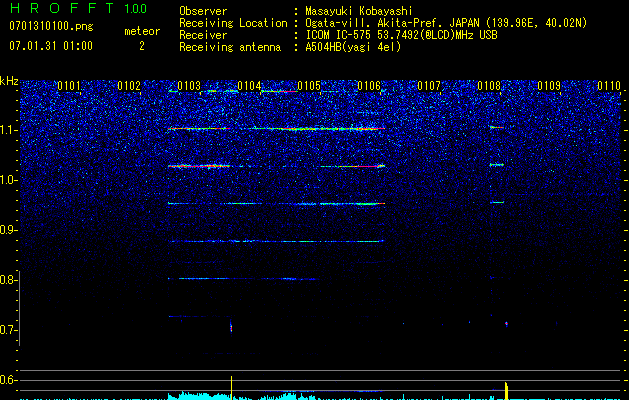Click the Ogata-vill. Akita-Pref. JAPAN location text
This screenshot has width=629, height=400.
point(446,23)
